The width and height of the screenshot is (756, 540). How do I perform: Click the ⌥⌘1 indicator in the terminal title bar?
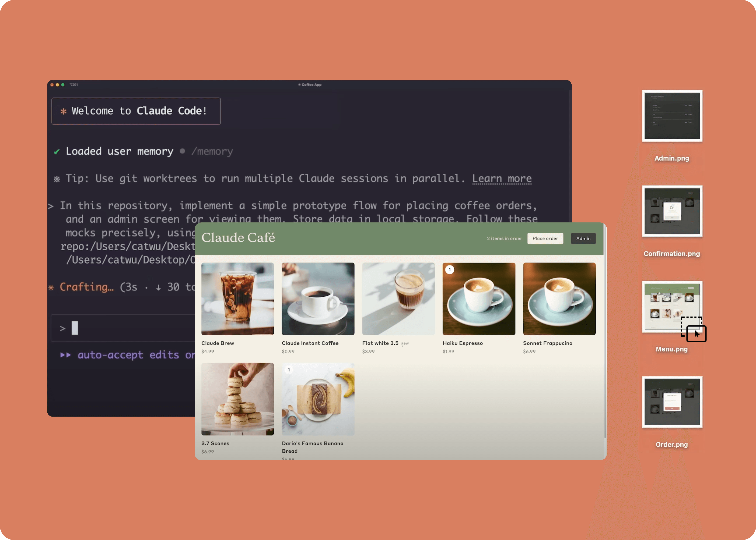(74, 84)
